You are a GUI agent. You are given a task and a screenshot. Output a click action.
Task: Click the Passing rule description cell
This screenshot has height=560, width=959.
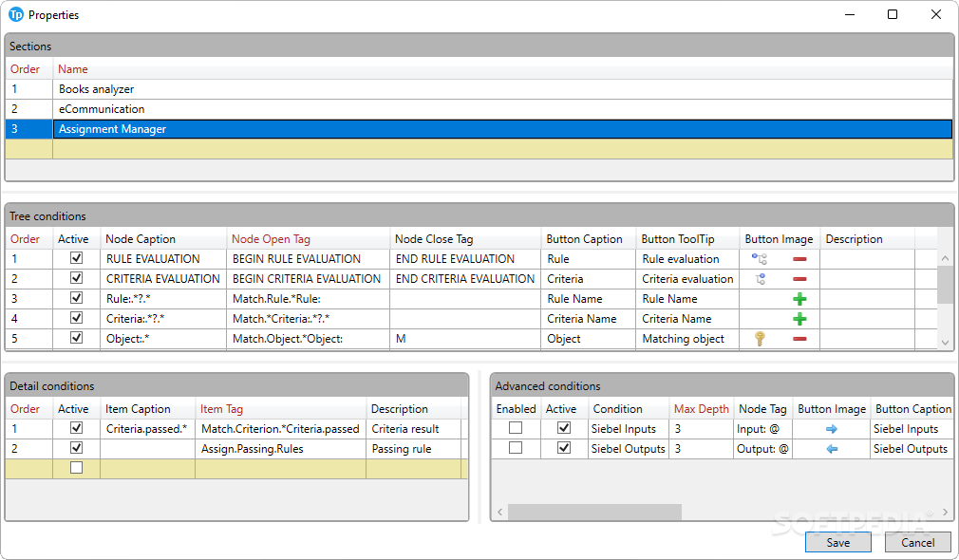point(413,449)
